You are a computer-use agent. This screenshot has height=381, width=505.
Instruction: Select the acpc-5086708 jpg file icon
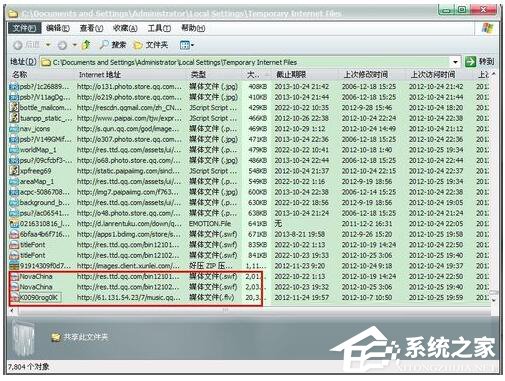pos(14,192)
